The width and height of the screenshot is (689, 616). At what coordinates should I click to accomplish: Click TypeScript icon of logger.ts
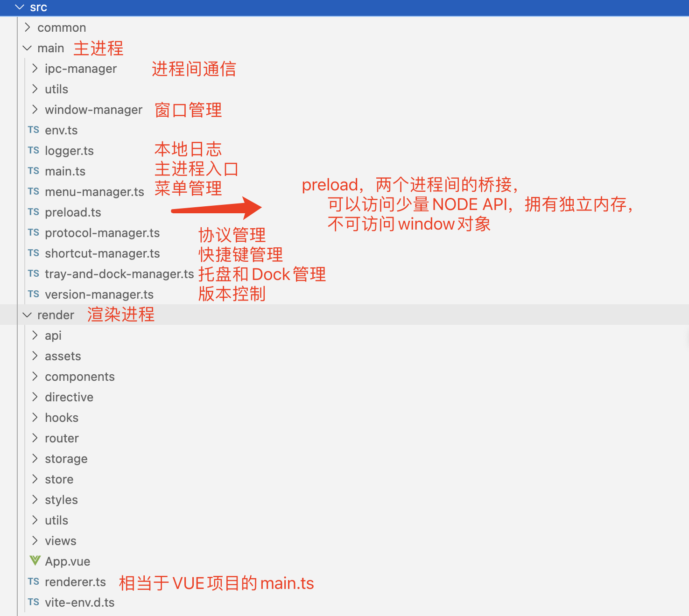pyautogui.click(x=34, y=150)
